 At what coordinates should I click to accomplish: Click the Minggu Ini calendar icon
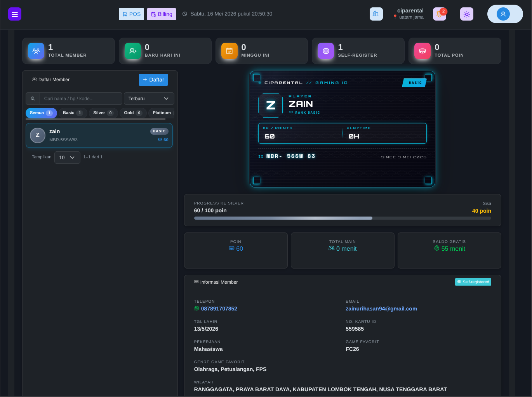229,51
